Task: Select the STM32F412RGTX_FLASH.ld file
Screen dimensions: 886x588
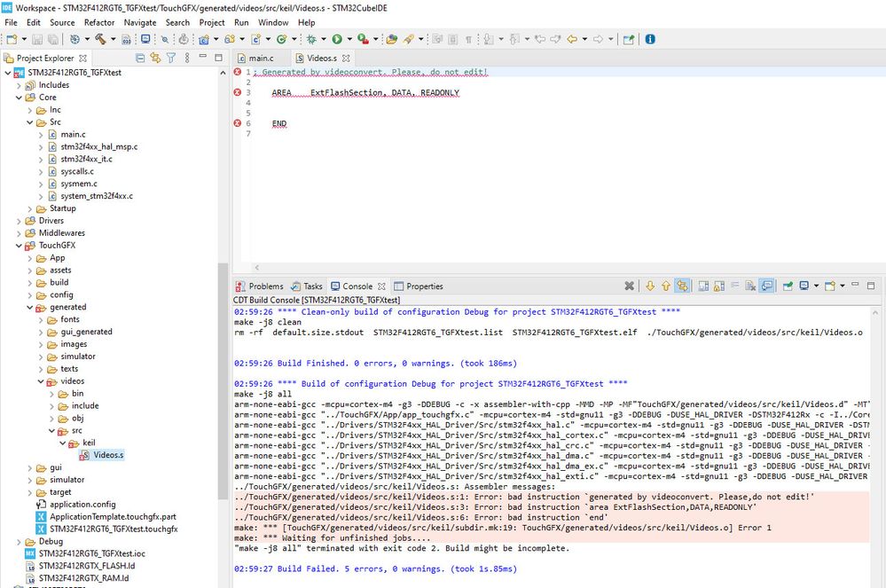Action: coord(86,566)
